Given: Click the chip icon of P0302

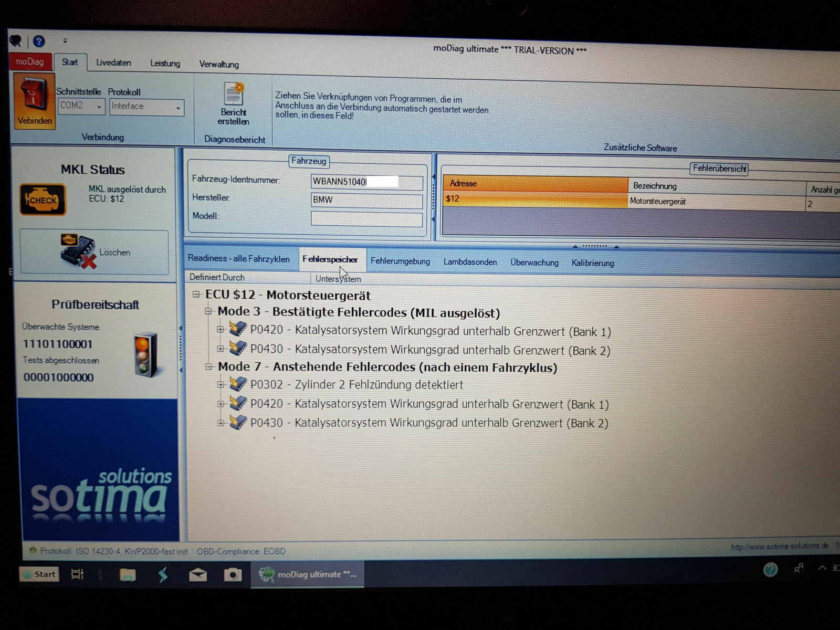Looking at the screenshot, I should (x=238, y=384).
